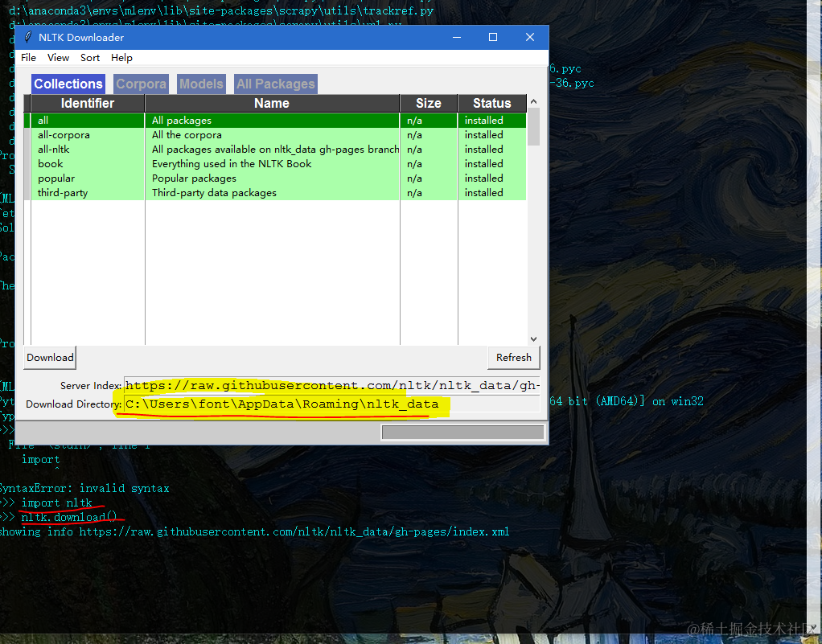The width and height of the screenshot is (822, 644).
Task: Click 'All packages' name cell
Action: click(272, 121)
